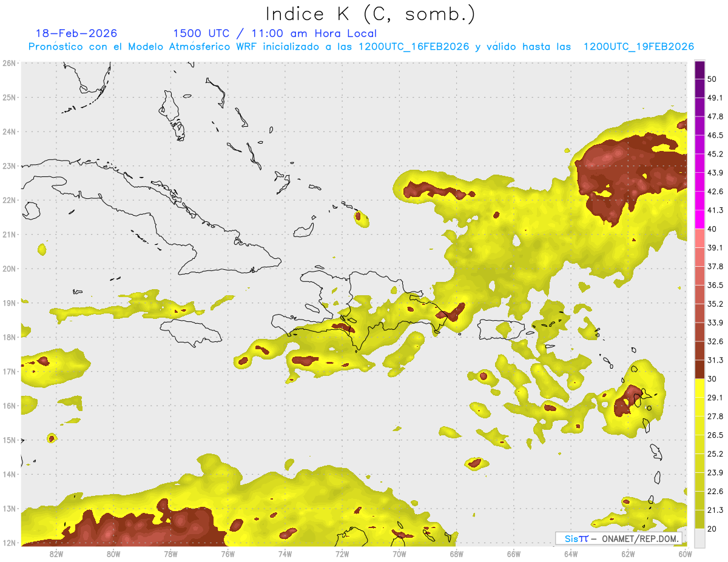Click bright yellow swatch between 29.1 and 30
This screenshot has height=562, width=728.
pyautogui.click(x=699, y=388)
